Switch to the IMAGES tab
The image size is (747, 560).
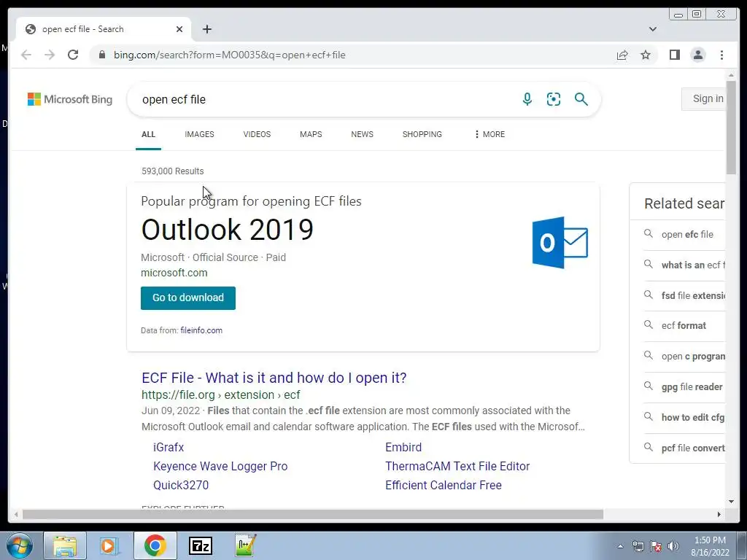(x=199, y=134)
